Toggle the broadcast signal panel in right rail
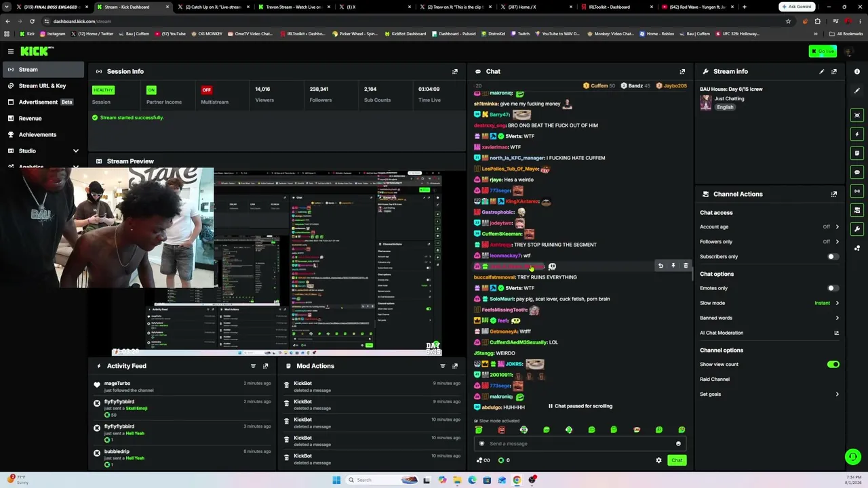868x488 pixels. click(857, 191)
